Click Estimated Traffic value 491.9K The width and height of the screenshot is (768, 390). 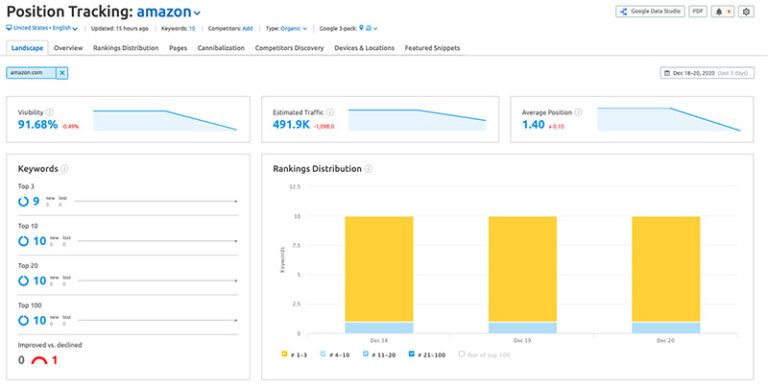(x=291, y=125)
